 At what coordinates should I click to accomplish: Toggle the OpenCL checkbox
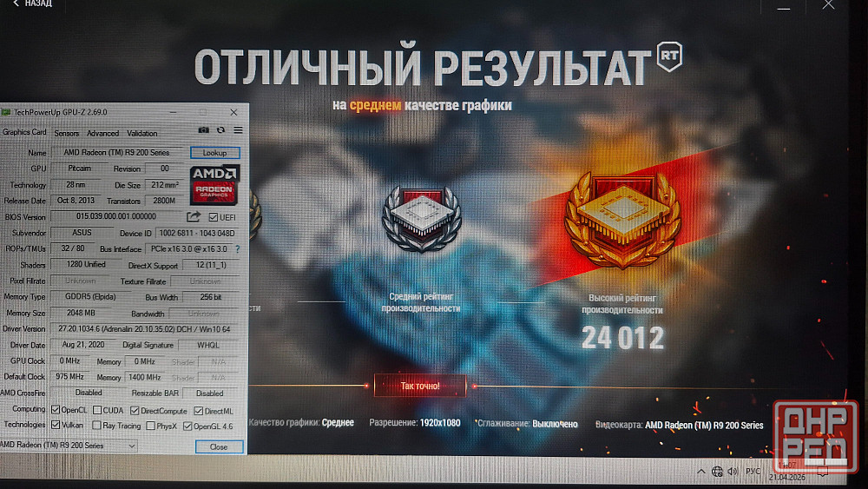(56, 410)
